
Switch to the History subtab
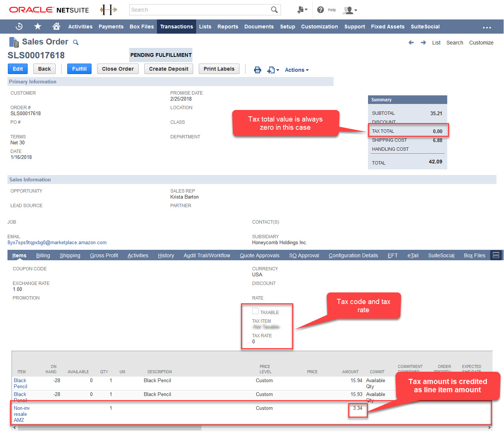166,255
